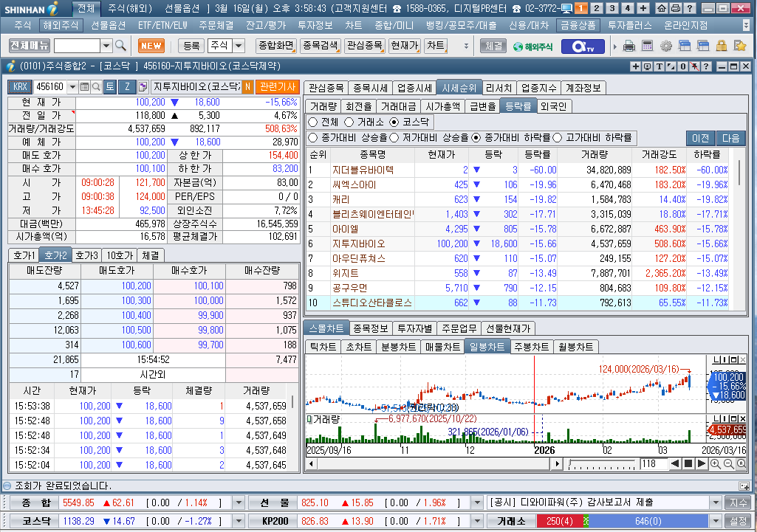
Task: Open the favorites star icon in toolbar
Action: 739,46
